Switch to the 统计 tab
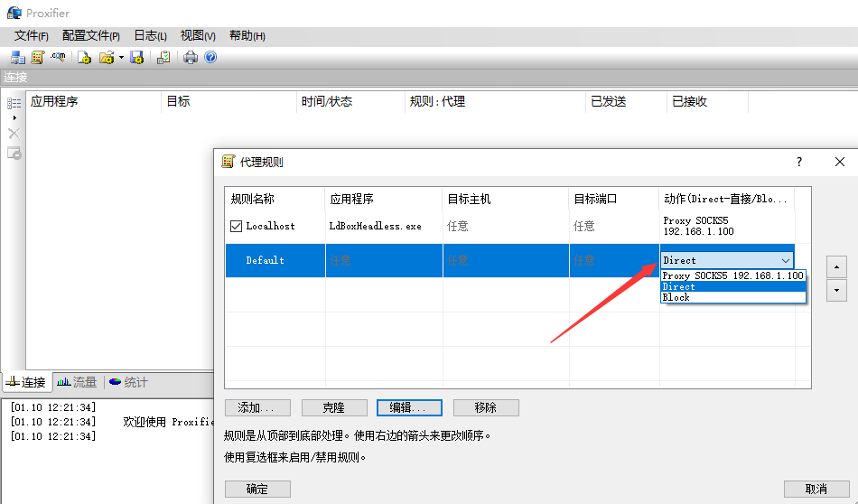Viewport: 858px width, 504px height. pyautogui.click(x=128, y=382)
